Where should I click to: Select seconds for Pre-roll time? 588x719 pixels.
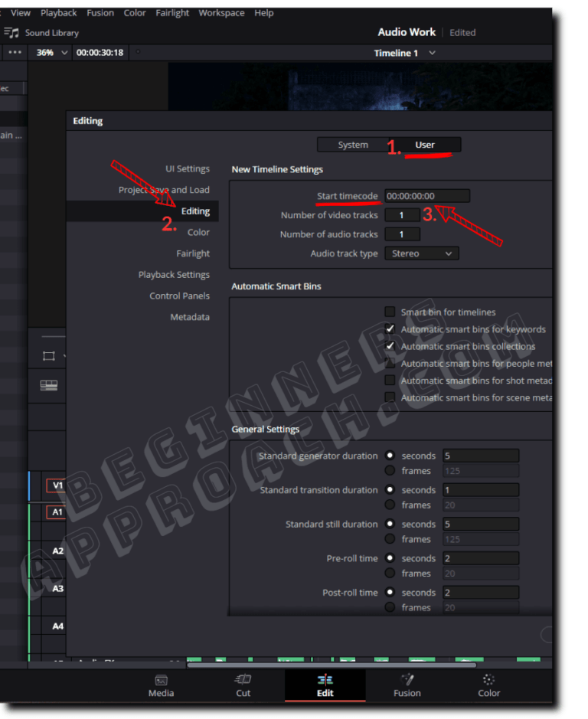click(390, 558)
